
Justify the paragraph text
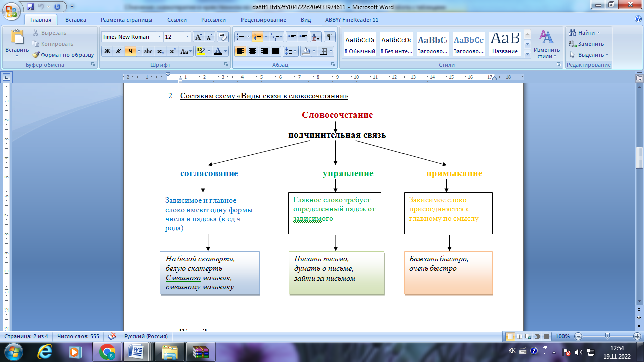[x=275, y=51]
